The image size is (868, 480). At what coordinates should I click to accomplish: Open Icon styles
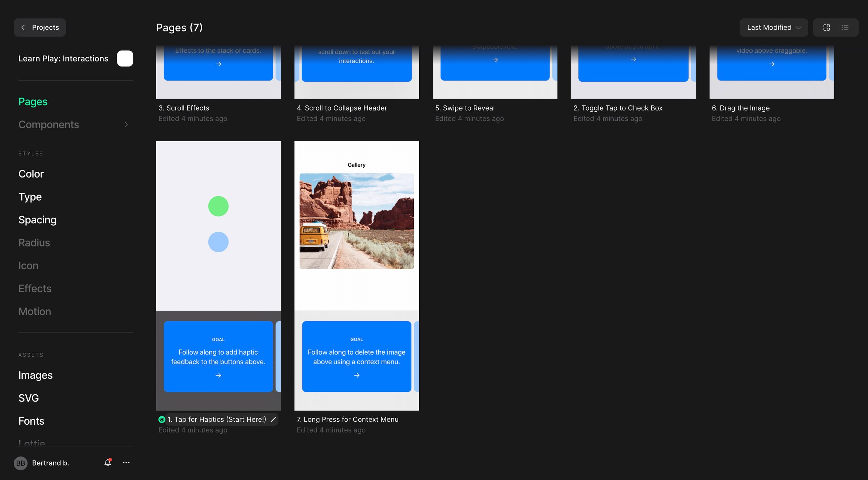(28, 266)
